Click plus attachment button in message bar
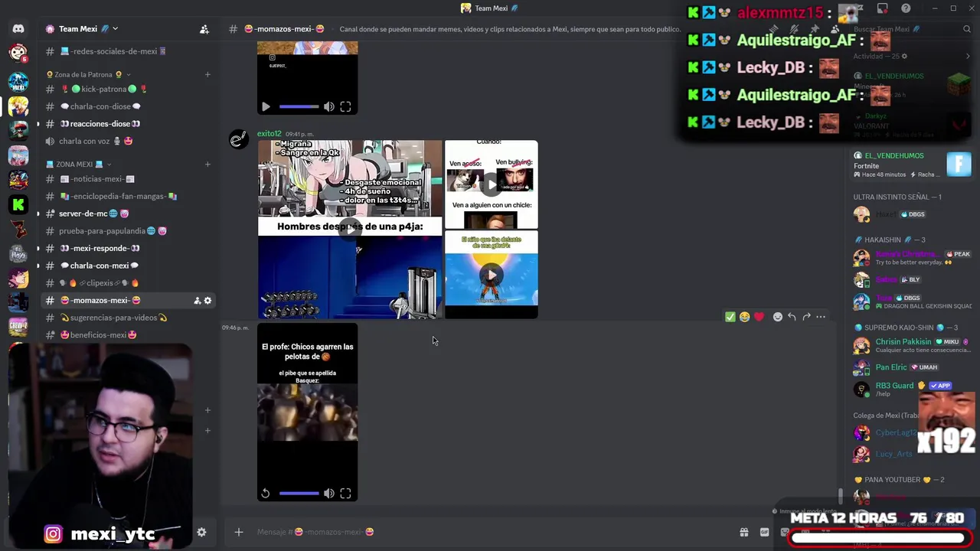This screenshot has height=551, width=980. 239,532
